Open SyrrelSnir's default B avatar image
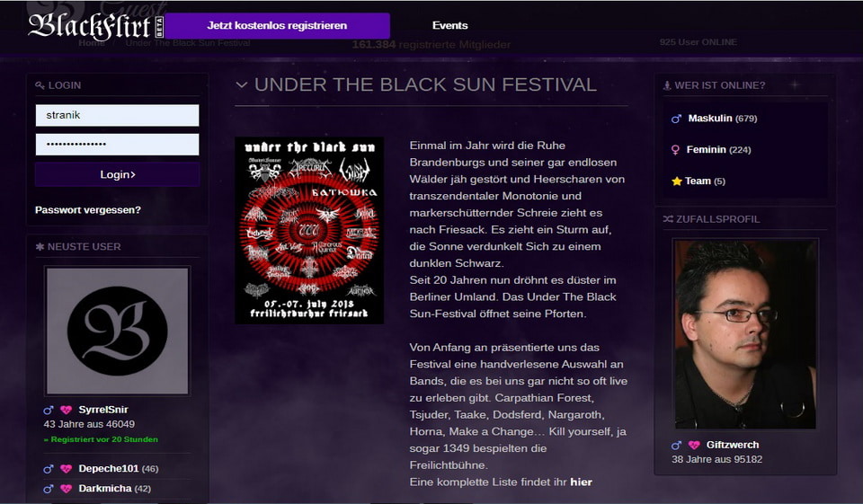 point(117,331)
